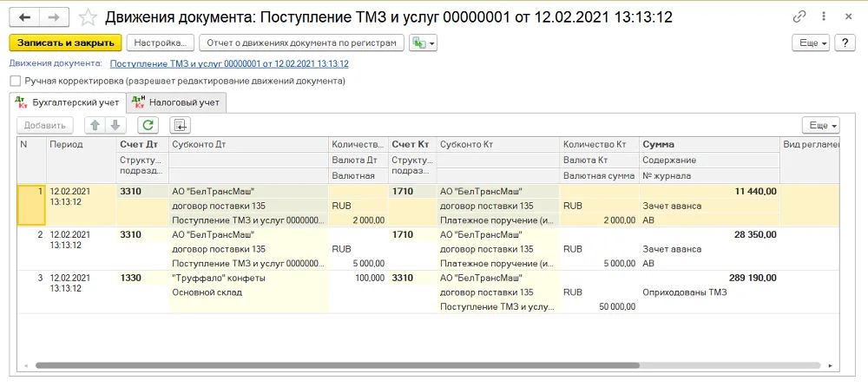Image resolution: width=868 pixels, height=387 pixels.
Task: Select the 1330 debit account cell
Action: point(142,278)
